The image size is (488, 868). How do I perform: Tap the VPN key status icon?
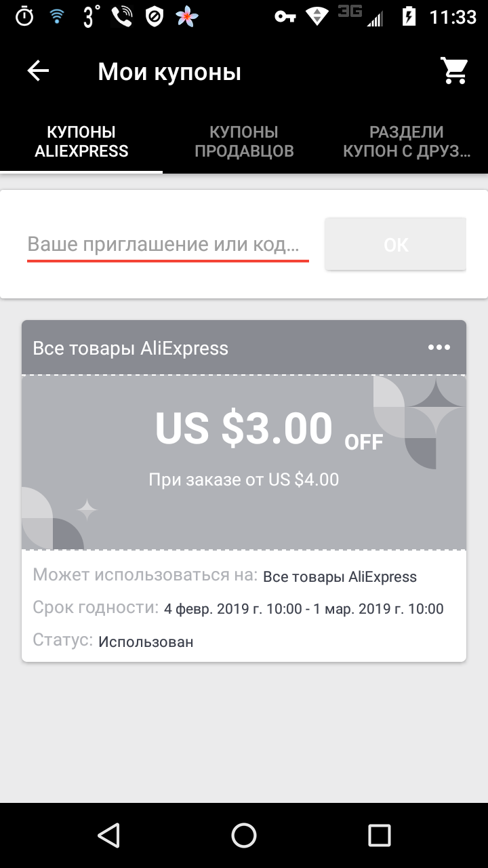285,17
